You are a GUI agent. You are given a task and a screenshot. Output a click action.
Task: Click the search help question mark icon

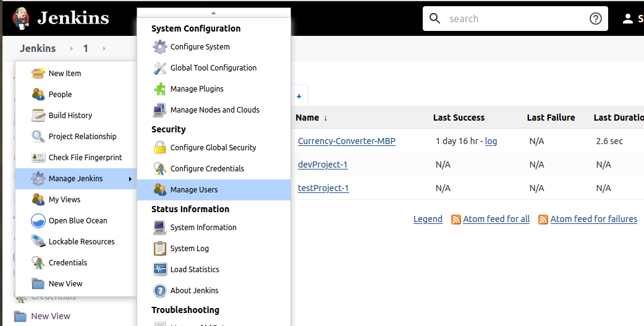click(x=595, y=19)
